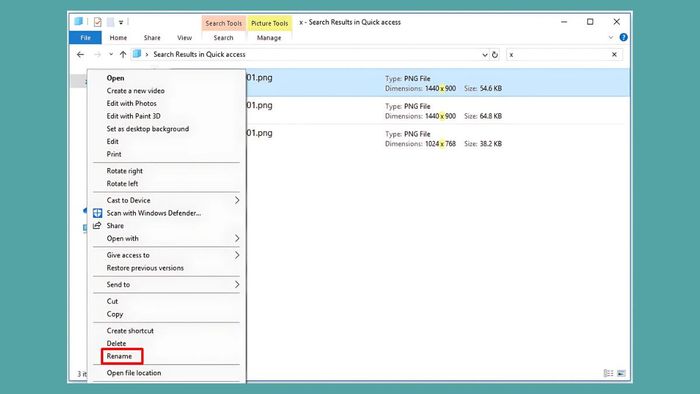Select the 64.8 KB PNG file row
The image size is (700, 394).
tap(438, 111)
